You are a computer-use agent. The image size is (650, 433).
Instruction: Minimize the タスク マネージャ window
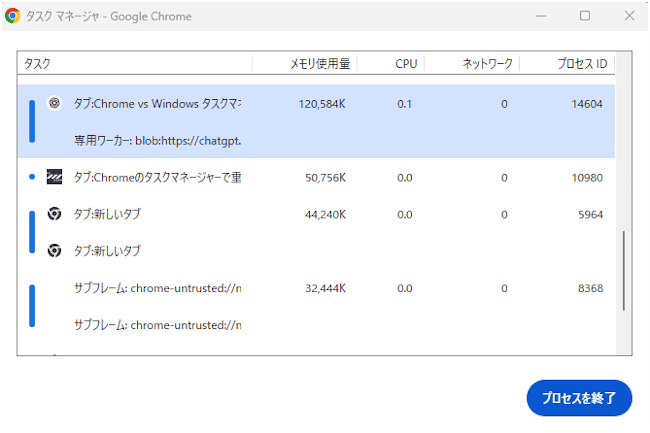click(541, 16)
